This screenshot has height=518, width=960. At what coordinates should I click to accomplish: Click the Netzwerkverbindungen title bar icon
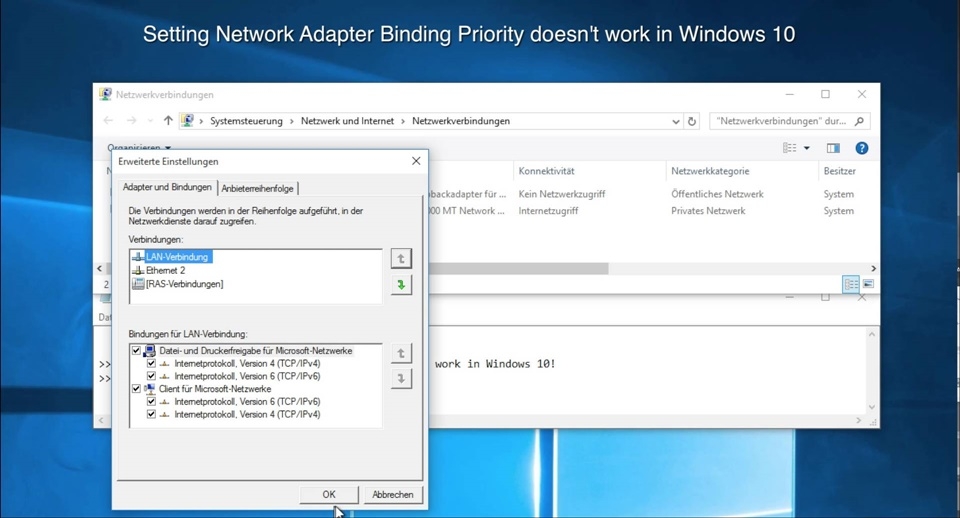(105, 94)
